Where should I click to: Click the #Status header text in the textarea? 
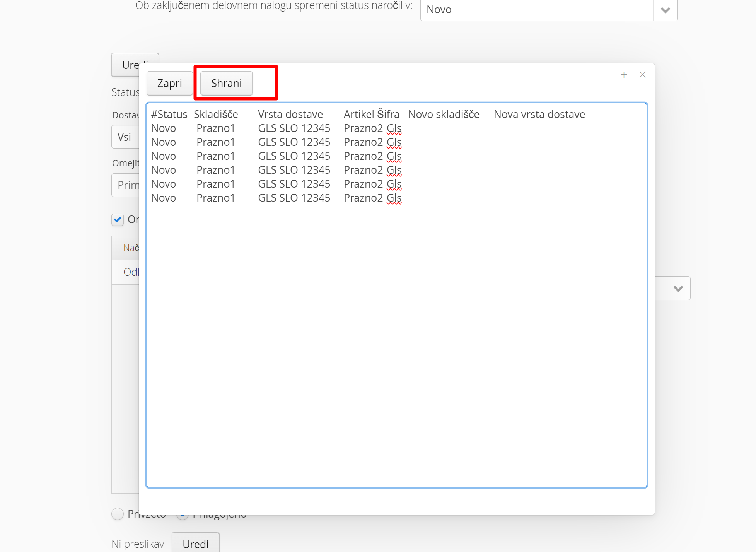click(169, 115)
